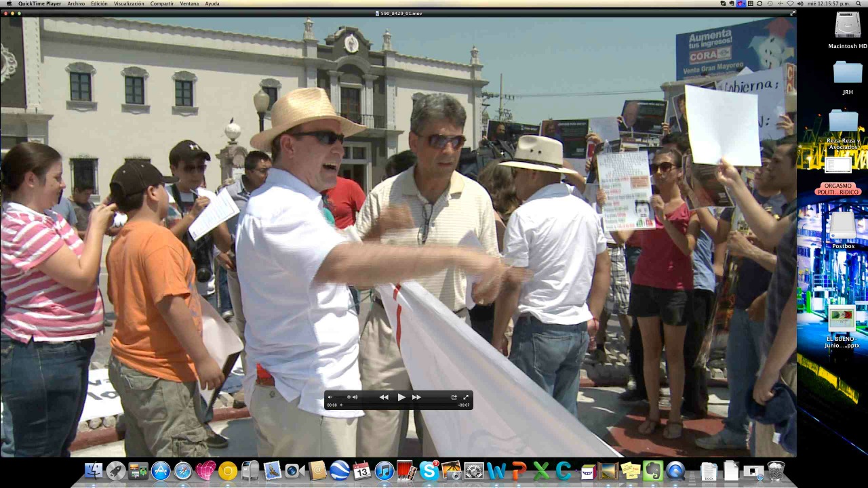
Task: Mute audio with the low-volume speaker icon
Action: 330,397
